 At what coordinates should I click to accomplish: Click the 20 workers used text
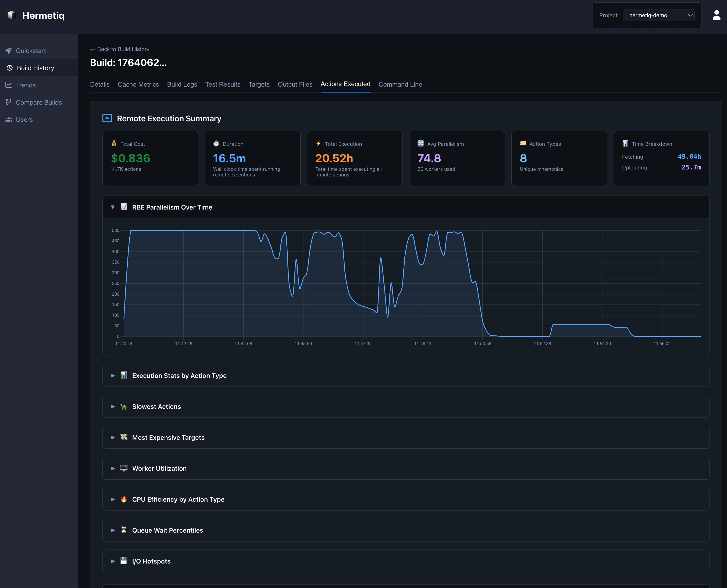(x=436, y=169)
